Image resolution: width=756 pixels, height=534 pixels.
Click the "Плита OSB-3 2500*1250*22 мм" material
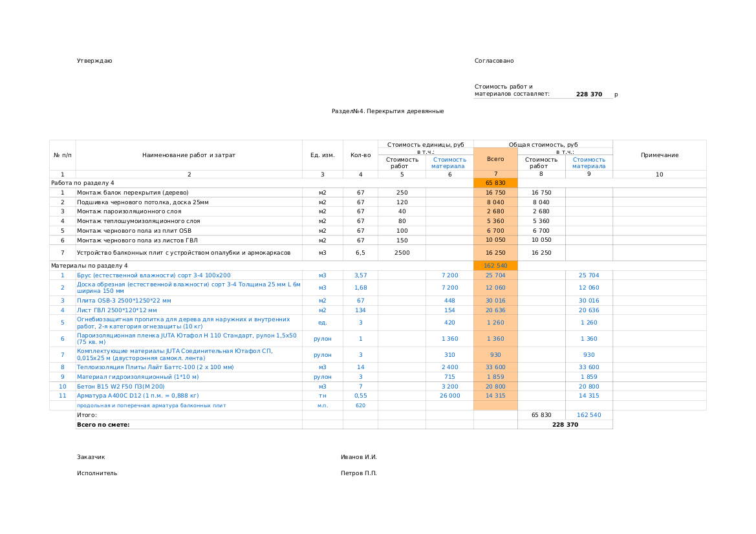(x=124, y=301)
